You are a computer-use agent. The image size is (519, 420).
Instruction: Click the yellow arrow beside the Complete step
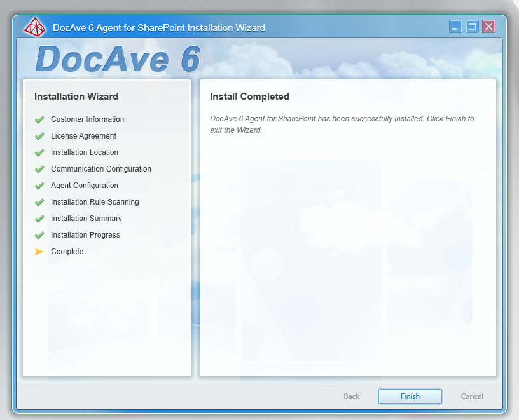point(39,252)
